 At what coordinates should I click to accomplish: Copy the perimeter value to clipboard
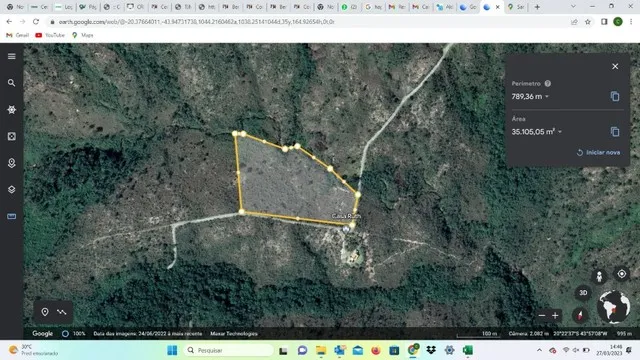(615, 96)
